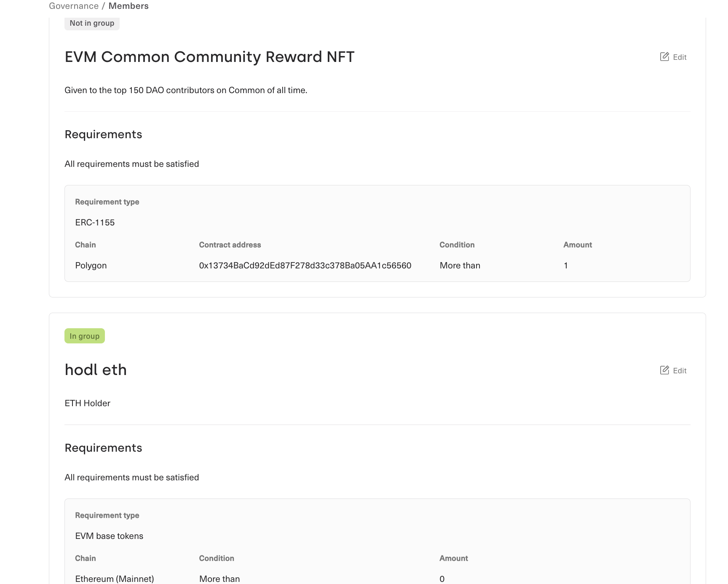The height and width of the screenshot is (584, 728).
Task: Select the contract address starting with 0x13734
Action: pyautogui.click(x=305, y=265)
